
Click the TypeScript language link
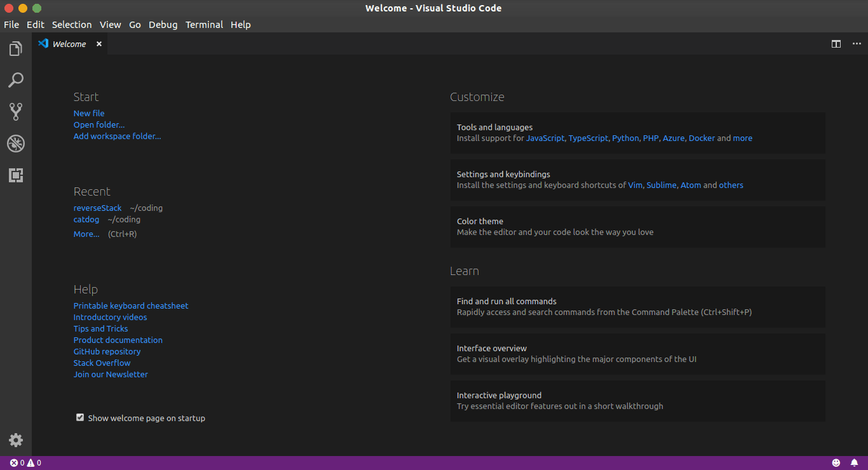pos(588,138)
